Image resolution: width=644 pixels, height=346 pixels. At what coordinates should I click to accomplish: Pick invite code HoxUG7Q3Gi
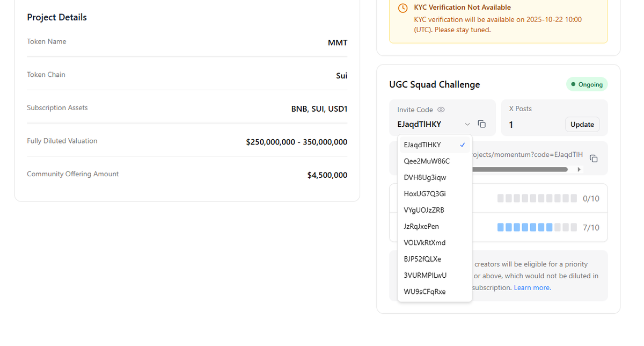coord(435,194)
